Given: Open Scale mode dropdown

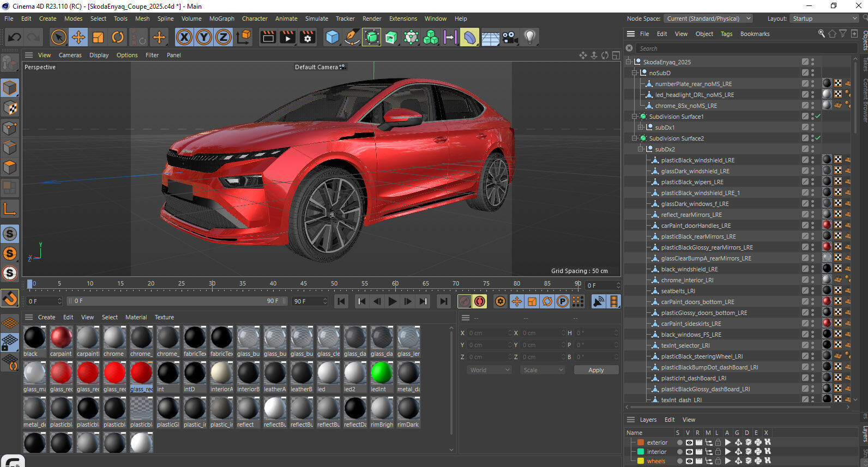Looking at the screenshot, I should pos(542,370).
